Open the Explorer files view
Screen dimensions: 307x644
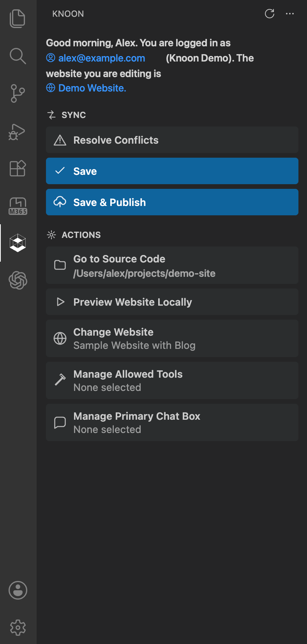pyautogui.click(x=18, y=18)
